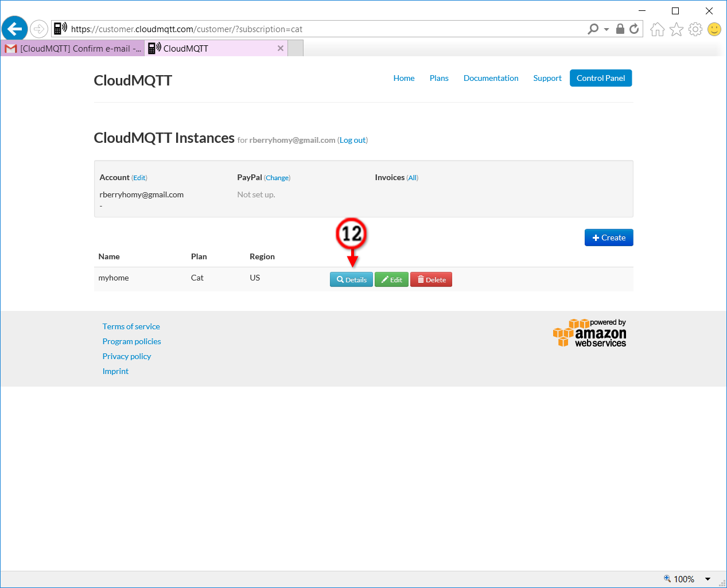This screenshot has width=727, height=588.
Task: Open browser Tools gear icon
Action: pos(695,29)
